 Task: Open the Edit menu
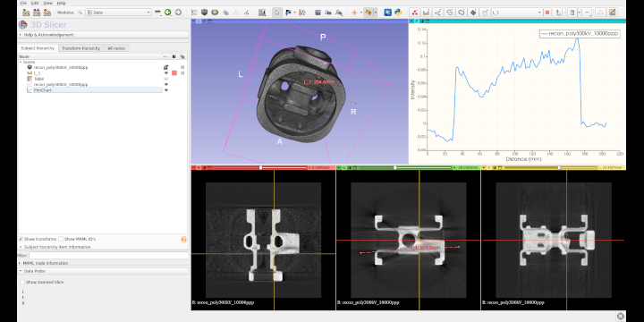pyautogui.click(x=35, y=3)
